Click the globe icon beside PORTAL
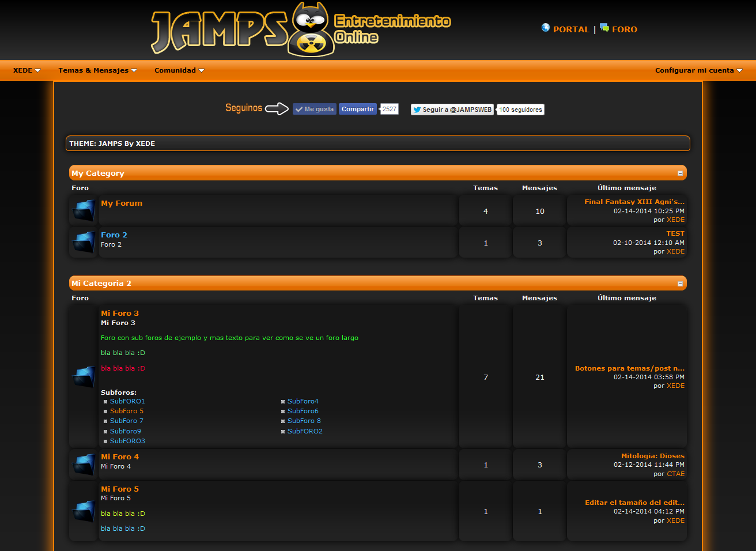 click(x=546, y=28)
